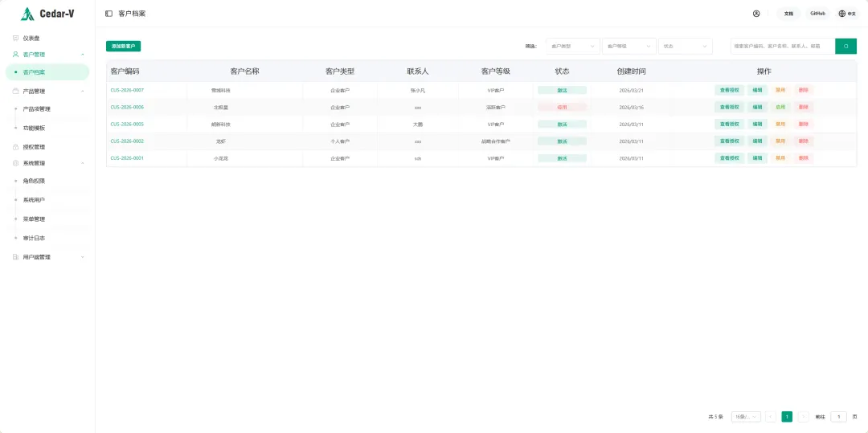Image resolution: width=868 pixels, height=433 pixels.
Task: Click the 战略合作客户 level cell
Action: point(495,141)
